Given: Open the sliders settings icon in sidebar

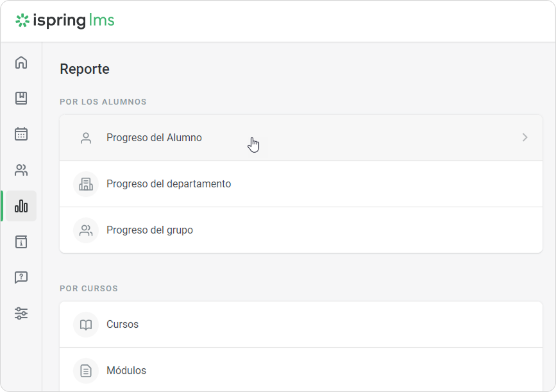Looking at the screenshot, I should click(21, 314).
